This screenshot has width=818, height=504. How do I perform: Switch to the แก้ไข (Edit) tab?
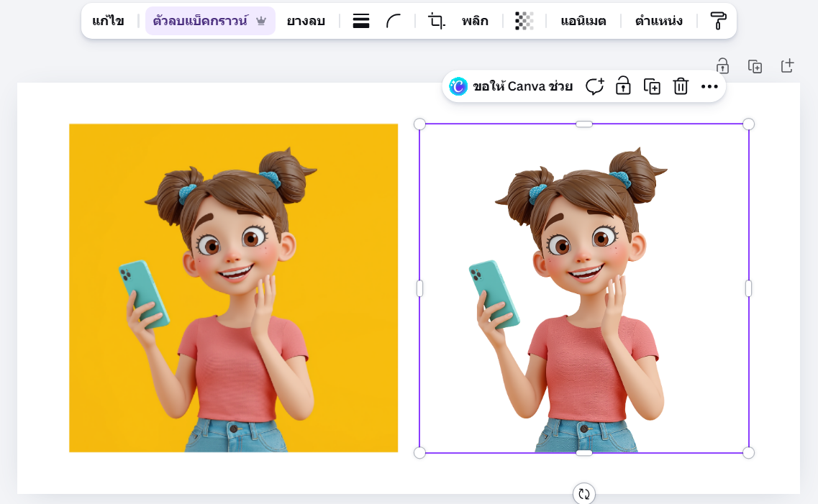pos(109,20)
